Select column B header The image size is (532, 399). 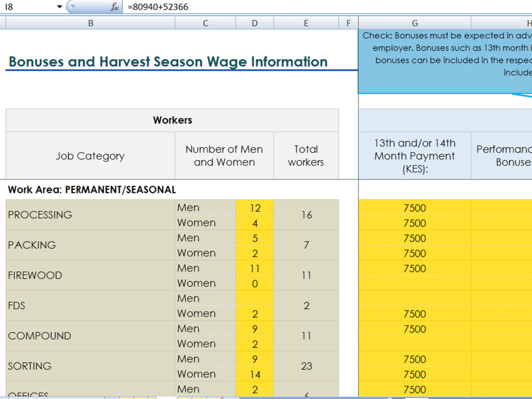point(90,23)
